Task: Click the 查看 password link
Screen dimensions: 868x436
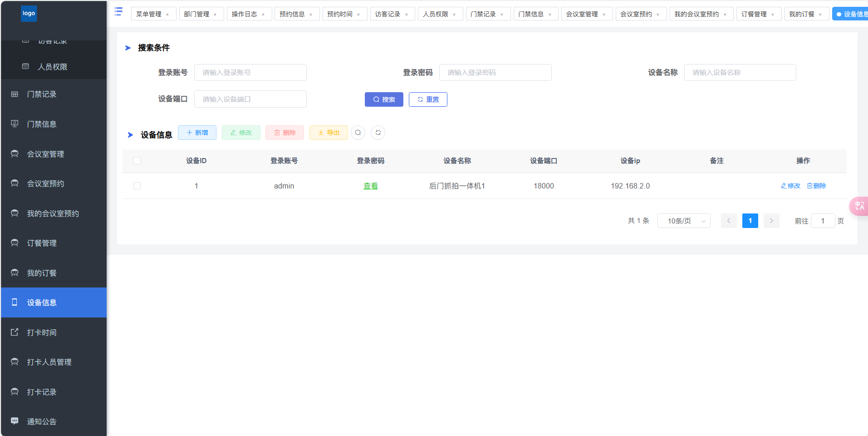Action: click(371, 186)
